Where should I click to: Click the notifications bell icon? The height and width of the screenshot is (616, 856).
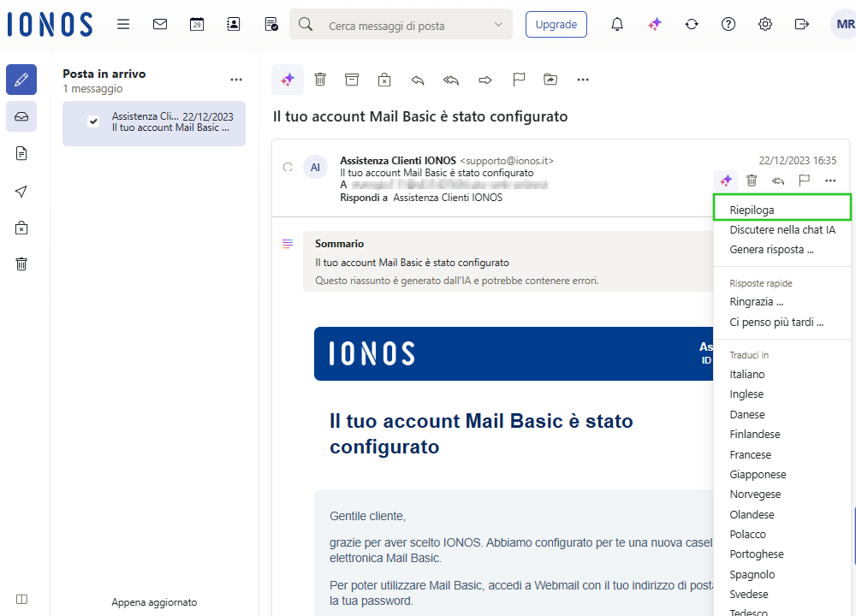(616, 24)
